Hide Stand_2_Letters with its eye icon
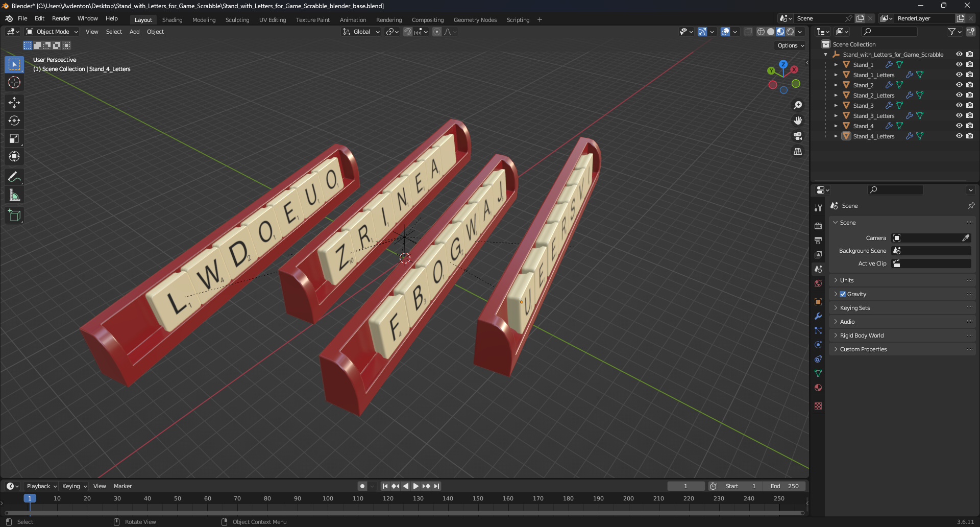This screenshot has width=980, height=527. pos(959,95)
